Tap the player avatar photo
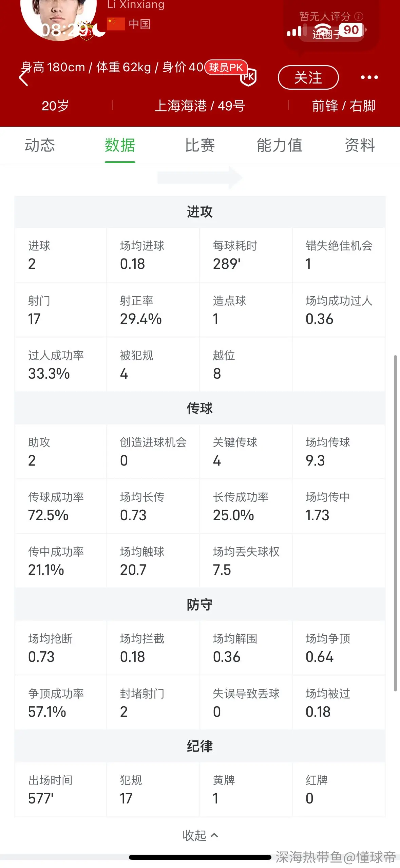Viewport: 400px width, 868px height. [x=58, y=17]
